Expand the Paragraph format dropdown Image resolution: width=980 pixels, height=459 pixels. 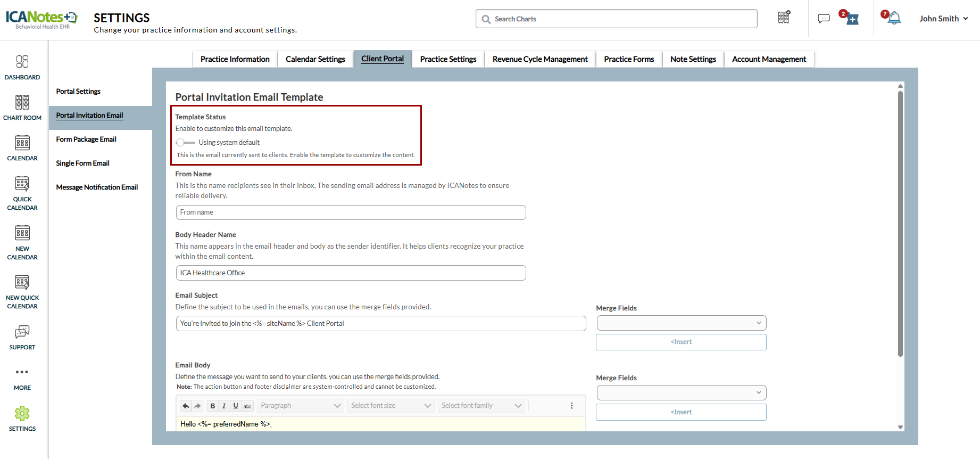click(x=300, y=406)
